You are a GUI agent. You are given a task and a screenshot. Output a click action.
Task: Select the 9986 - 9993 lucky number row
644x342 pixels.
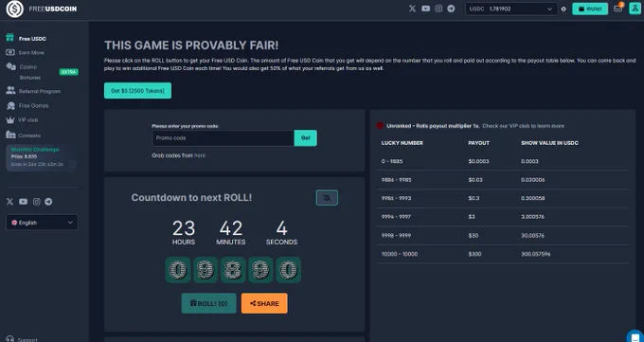tap(503, 198)
